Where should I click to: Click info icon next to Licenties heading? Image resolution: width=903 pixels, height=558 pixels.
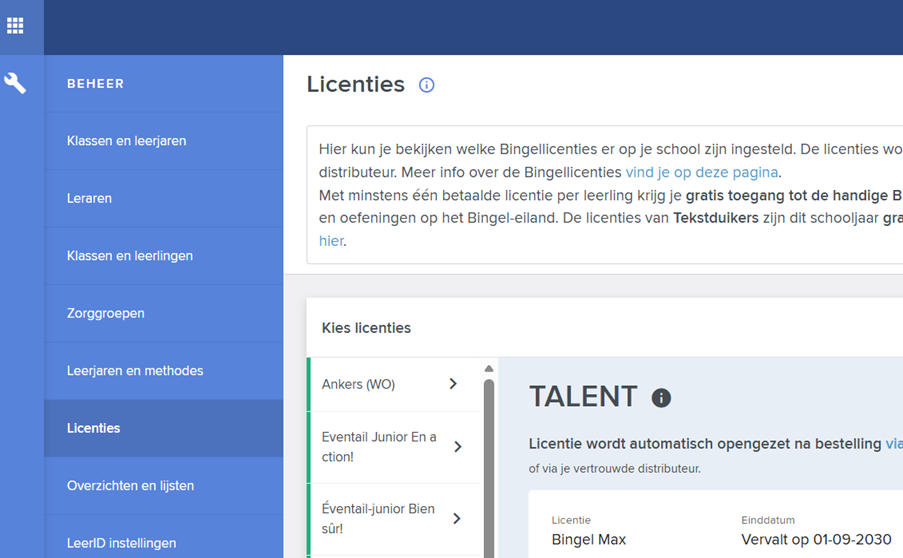pyautogui.click(x=427, y=85)
